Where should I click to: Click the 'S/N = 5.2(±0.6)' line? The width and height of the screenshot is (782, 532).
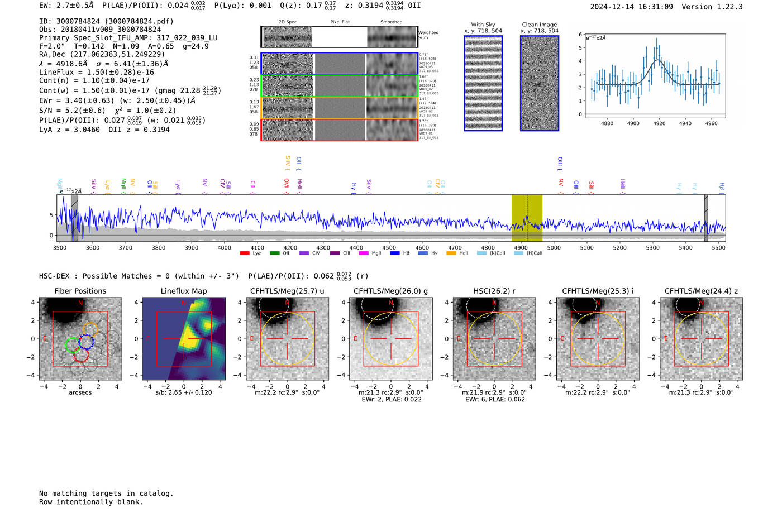point(107,111)
